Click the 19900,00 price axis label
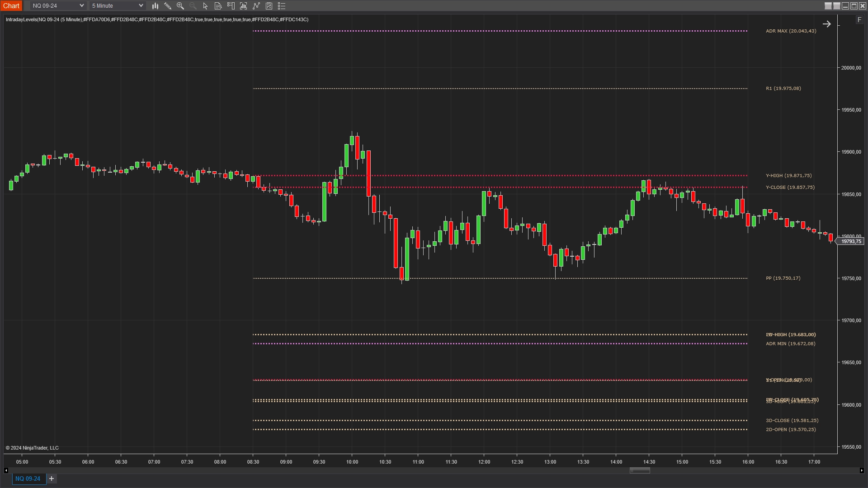Image resolution: width=868 pixels, height=488 pixels. tap(851, 152)
